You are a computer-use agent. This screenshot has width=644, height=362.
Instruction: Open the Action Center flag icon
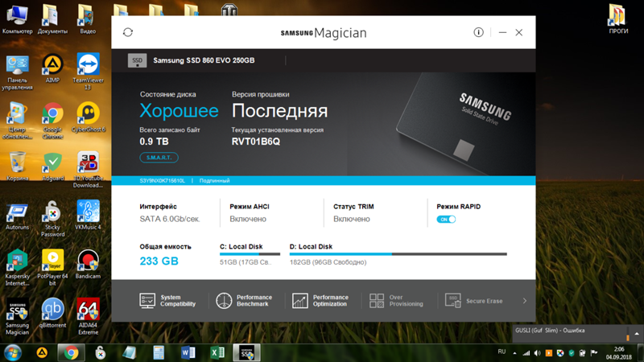(x=593, y=353)
